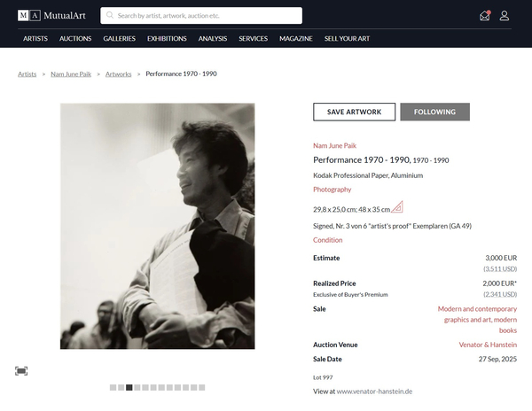
Task: Click the search magnifier icon
Action: click(x=110, y=15)
